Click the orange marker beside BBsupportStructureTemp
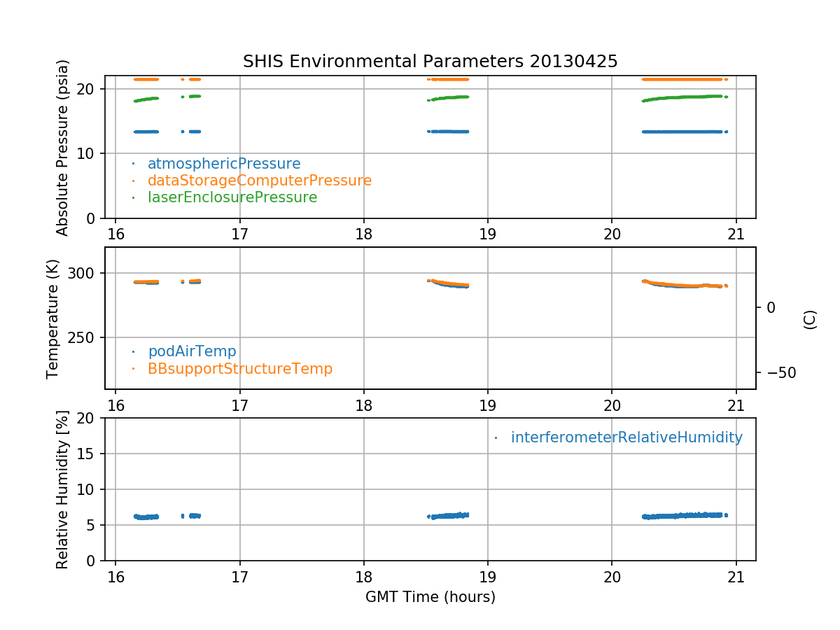This screenshot has width=840, height=630. click(133, 368)
